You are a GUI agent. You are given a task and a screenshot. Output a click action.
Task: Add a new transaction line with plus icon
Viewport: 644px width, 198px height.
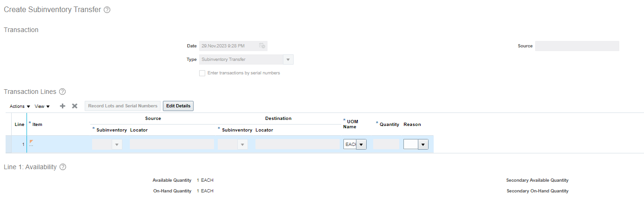point(62,106)
